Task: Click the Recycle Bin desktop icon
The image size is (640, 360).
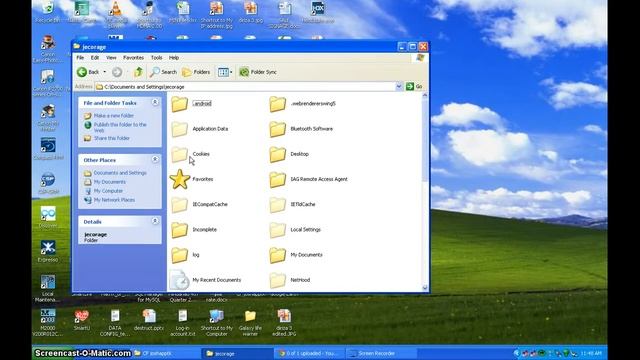Action: coord(48,12)
